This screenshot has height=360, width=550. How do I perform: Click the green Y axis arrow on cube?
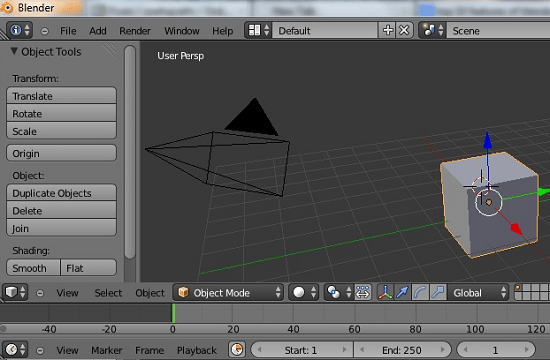[544, 192]
